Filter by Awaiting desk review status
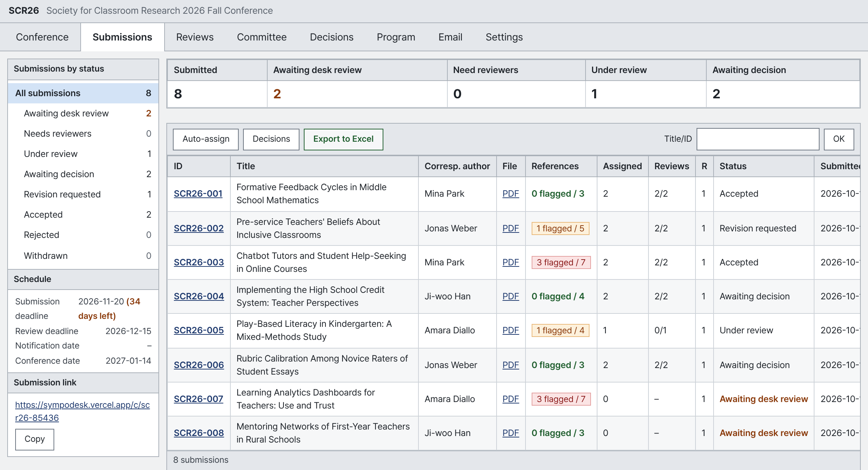The image size is (868, 470). [x=83, y=114]
